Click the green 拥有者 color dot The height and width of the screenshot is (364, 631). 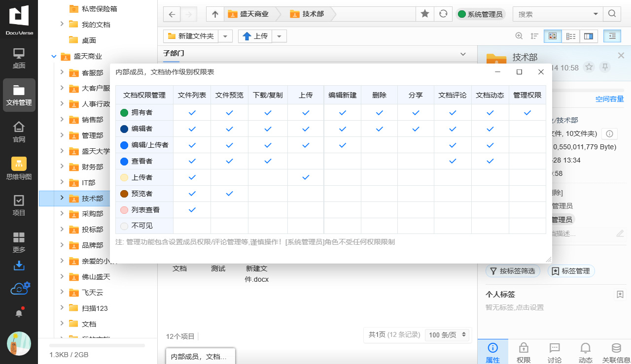(x=124, y=113)
